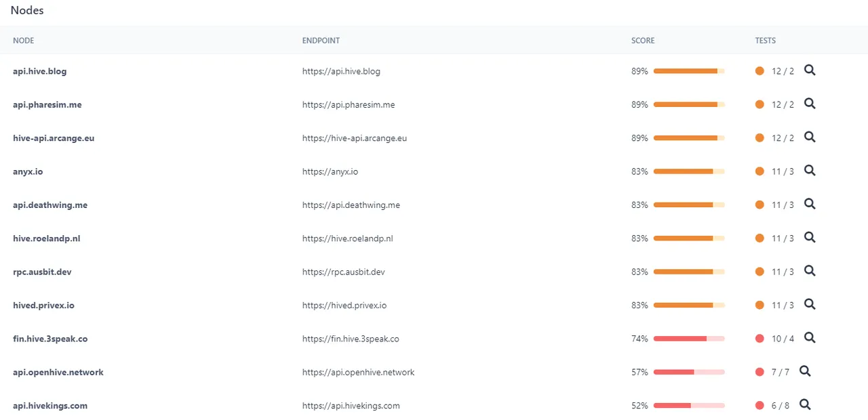Click the https://rpc.ausbit.dev endpoint
Viewport: 868px width, 420px height.
[x=344, y=272]
